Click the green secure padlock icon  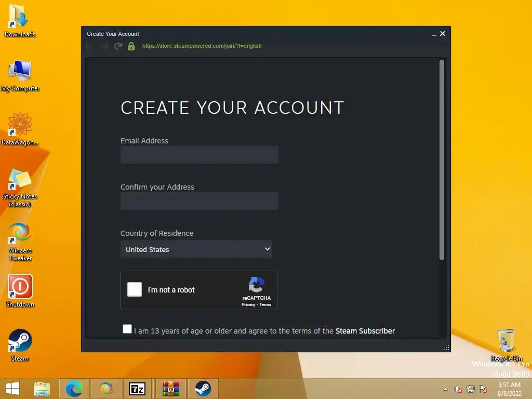[x=131, y=46]
